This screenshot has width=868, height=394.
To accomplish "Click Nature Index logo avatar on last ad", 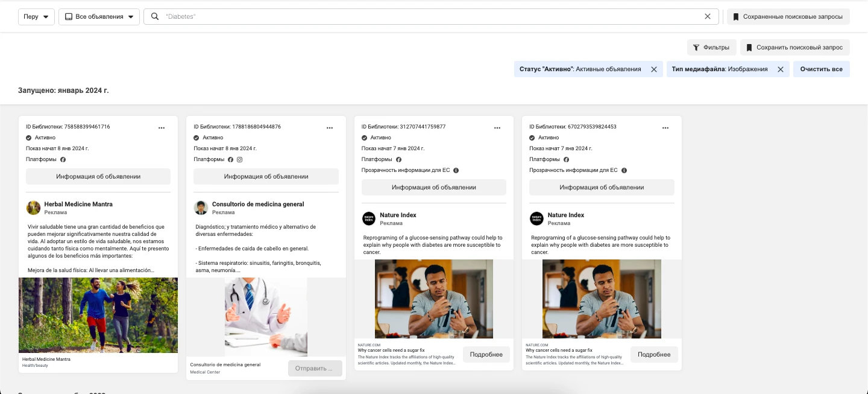I will (536, 218).
